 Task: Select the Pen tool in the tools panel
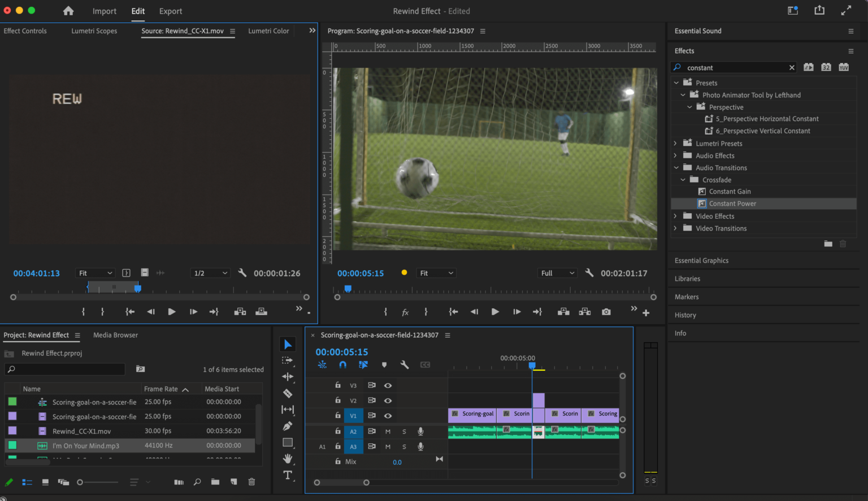pyautogui.click(x=288, y=426)
